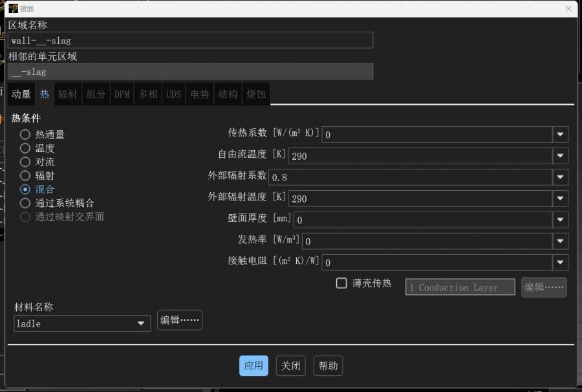Image resolution: width=582 pixels, height=392 pixels.
Task: Enable the 薄壳传热 checkbox
Action: 341,283
